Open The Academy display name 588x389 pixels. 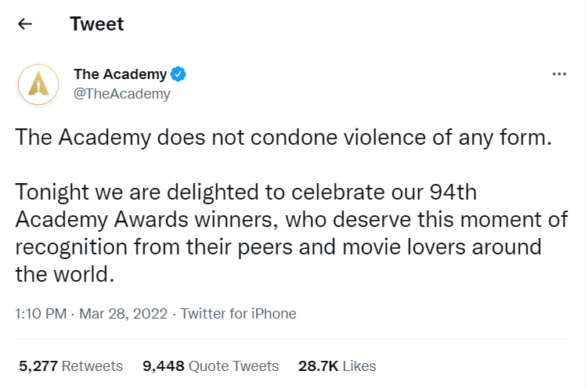[120, 74]
